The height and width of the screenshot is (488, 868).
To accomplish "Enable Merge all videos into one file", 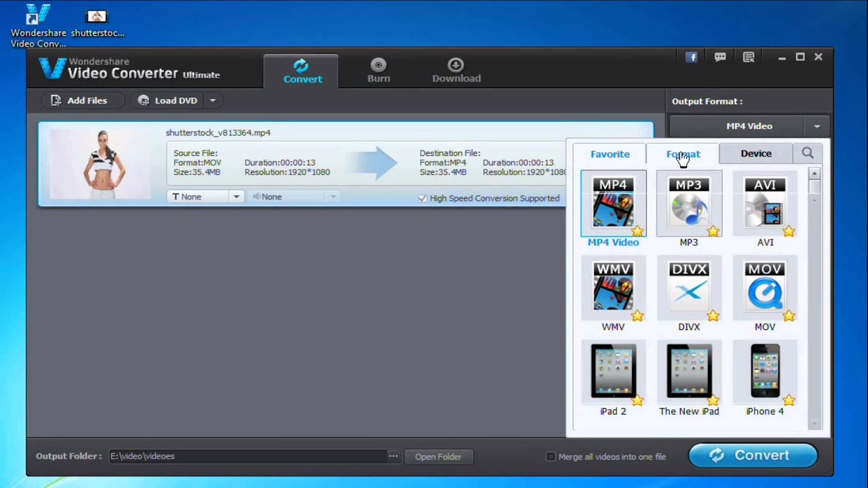I will [551, 457].
